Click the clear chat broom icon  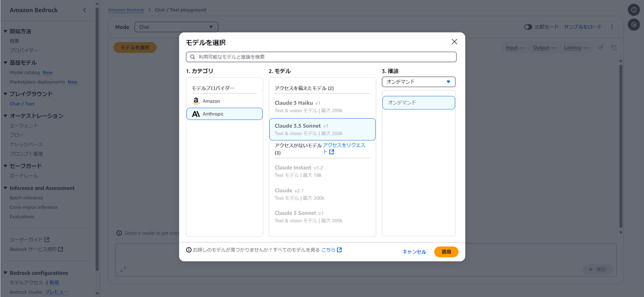(x=601, y=48)
